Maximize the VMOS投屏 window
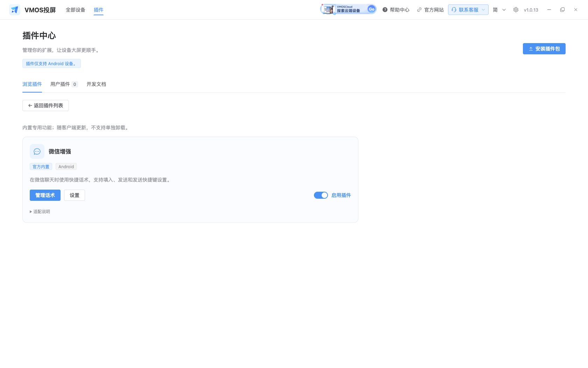The height and width of the screenshot is (368, 588). [x=562, y=10]
